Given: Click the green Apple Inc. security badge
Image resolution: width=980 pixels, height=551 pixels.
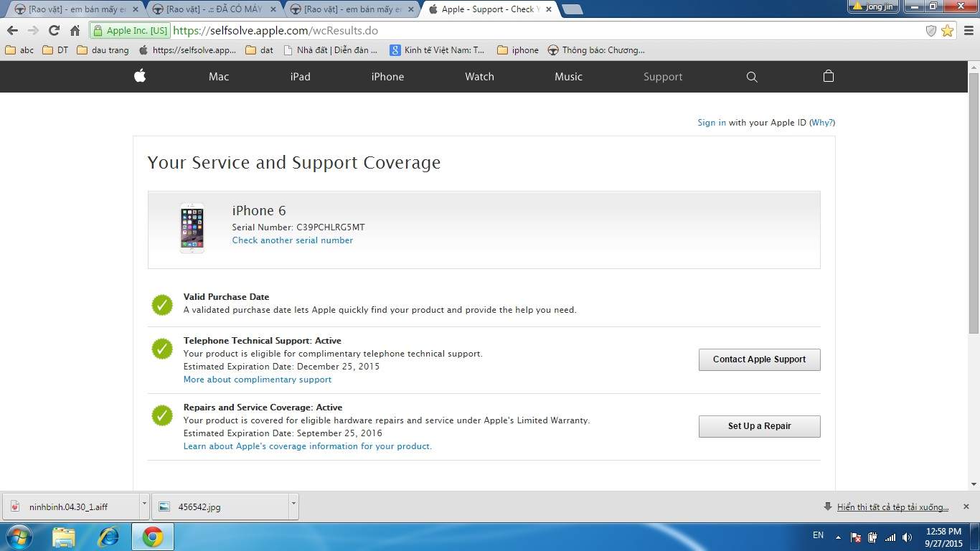Looking at the screenshot, I should tap(131, 30).
